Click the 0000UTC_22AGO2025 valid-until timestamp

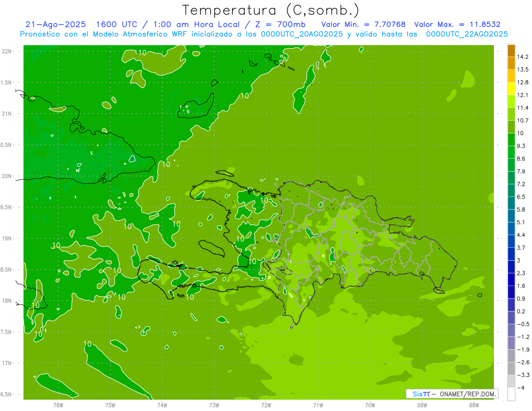[x=466, y=34]
